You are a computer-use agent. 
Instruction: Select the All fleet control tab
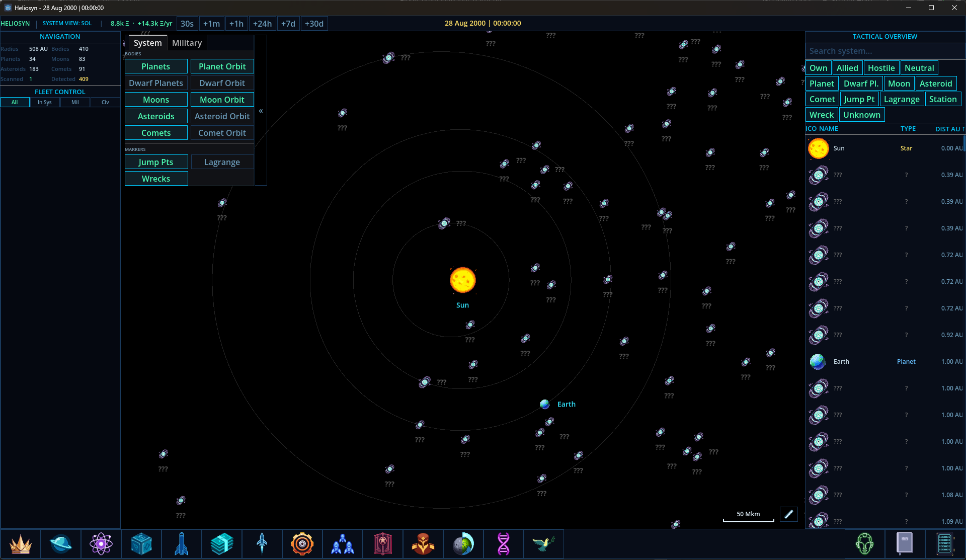[15, 102]
